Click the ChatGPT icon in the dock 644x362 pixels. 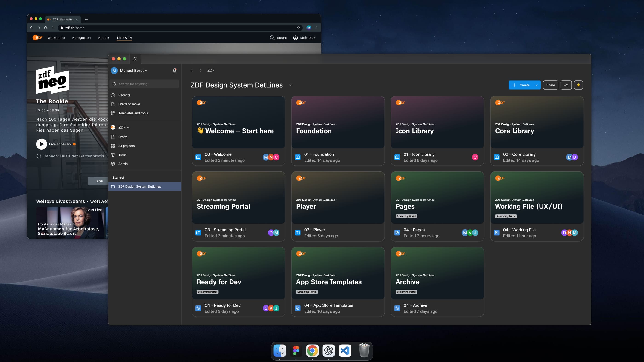[328, 351]
